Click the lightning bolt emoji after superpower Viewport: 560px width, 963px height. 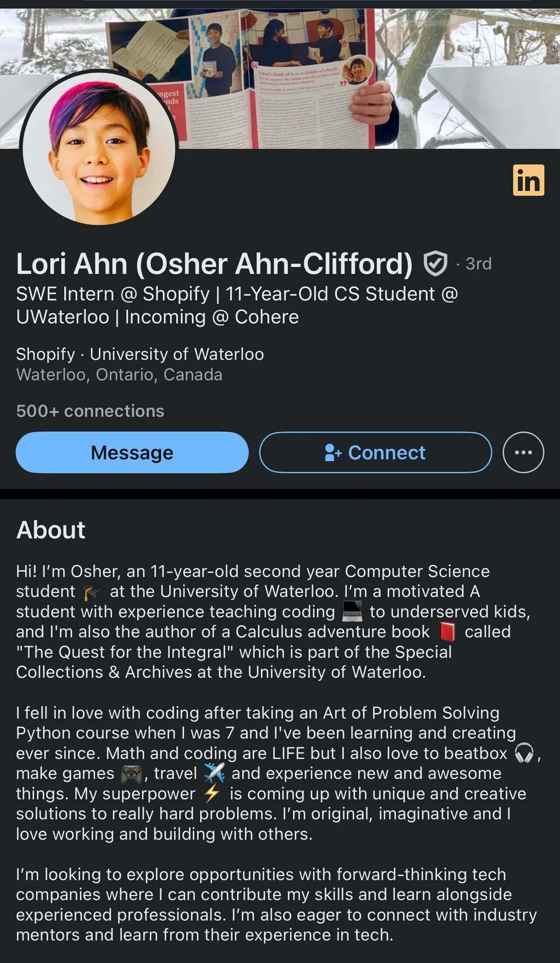(x=212, y=794)
